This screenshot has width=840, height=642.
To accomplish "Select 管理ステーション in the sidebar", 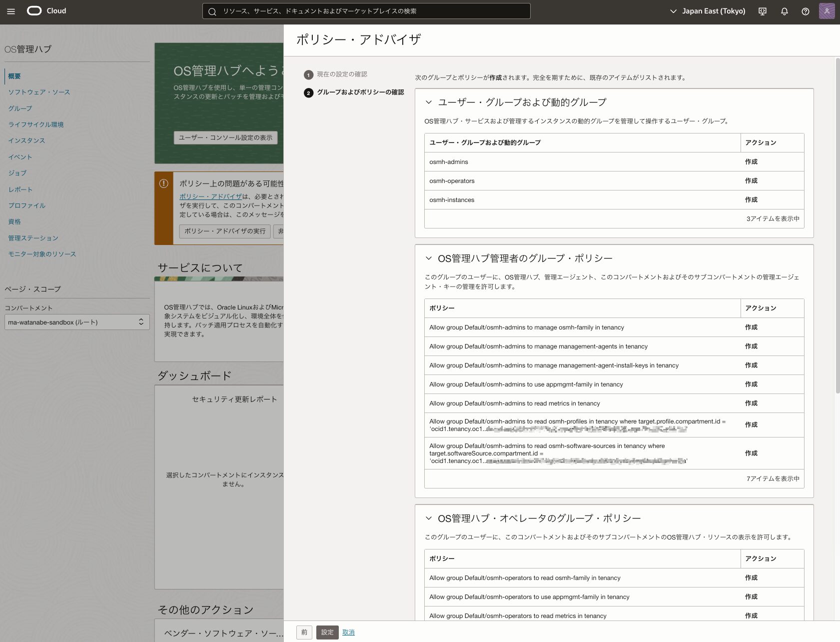I will [x=33, y=238].
